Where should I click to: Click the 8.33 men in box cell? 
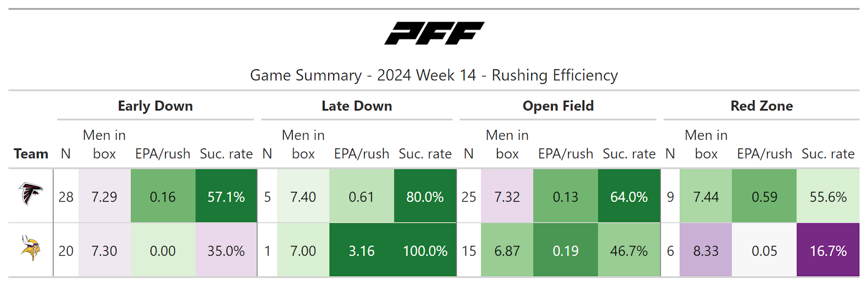point(705,251)
